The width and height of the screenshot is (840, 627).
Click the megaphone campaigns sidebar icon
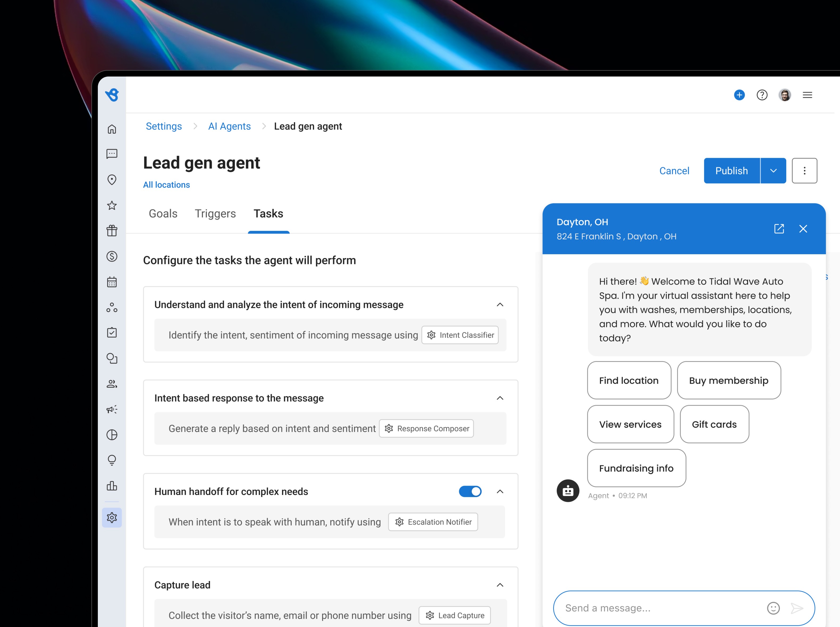[112, 409]
